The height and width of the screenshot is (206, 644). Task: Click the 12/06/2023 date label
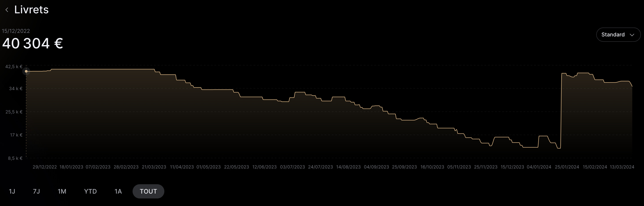[264, 167]
